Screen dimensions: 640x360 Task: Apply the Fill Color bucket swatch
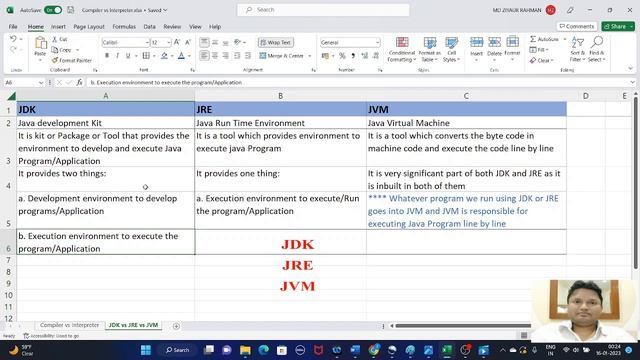164,56
